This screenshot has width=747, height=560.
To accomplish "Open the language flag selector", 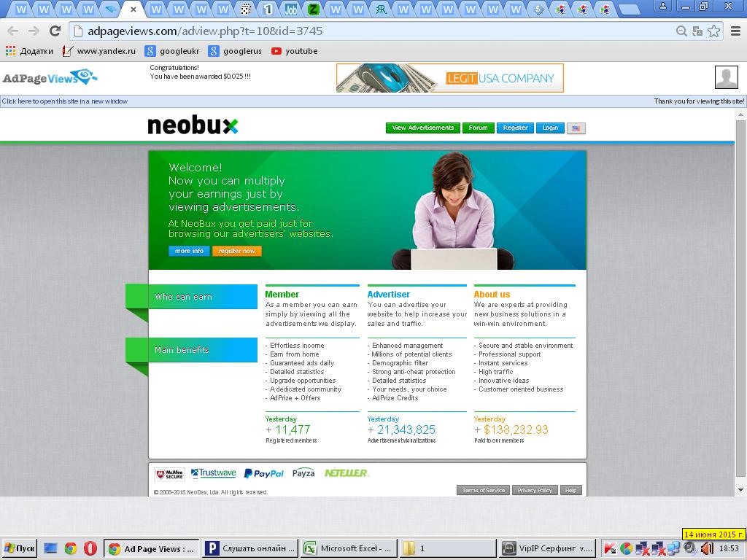I will (x=576, y=128).
